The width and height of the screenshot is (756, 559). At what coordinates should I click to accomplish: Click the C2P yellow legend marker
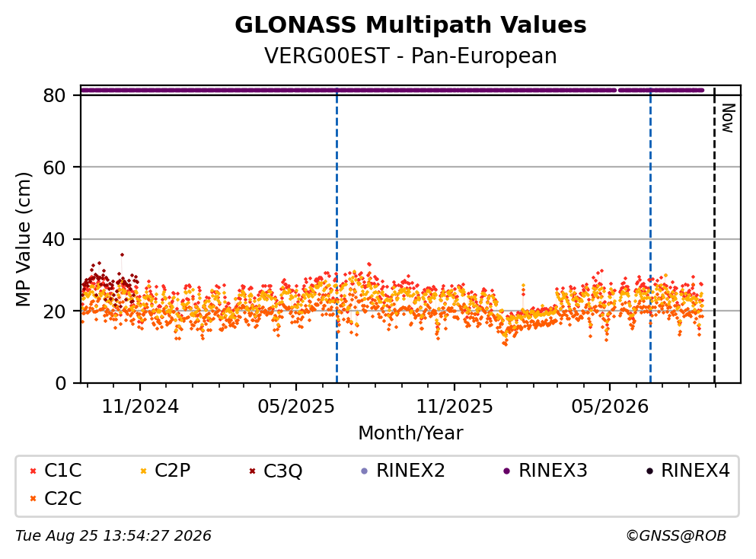pos(143,471)
